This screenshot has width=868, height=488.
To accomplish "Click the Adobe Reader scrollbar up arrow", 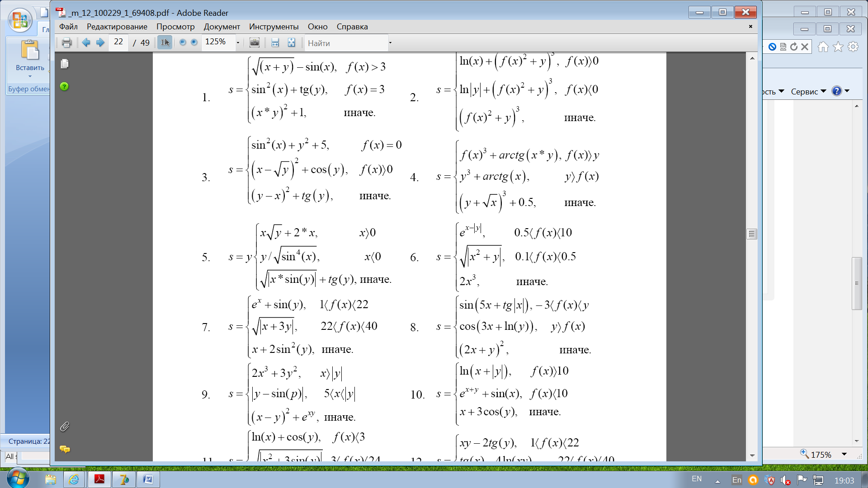I will tap(752, 58).
